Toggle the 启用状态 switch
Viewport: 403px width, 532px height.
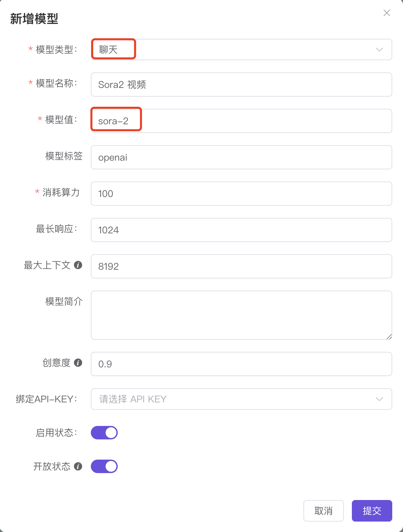(x=104, y=433)
